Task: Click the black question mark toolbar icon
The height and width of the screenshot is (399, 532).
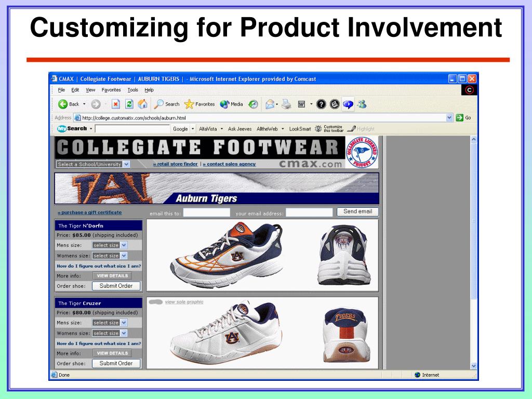Action: [x=321, y=104]
